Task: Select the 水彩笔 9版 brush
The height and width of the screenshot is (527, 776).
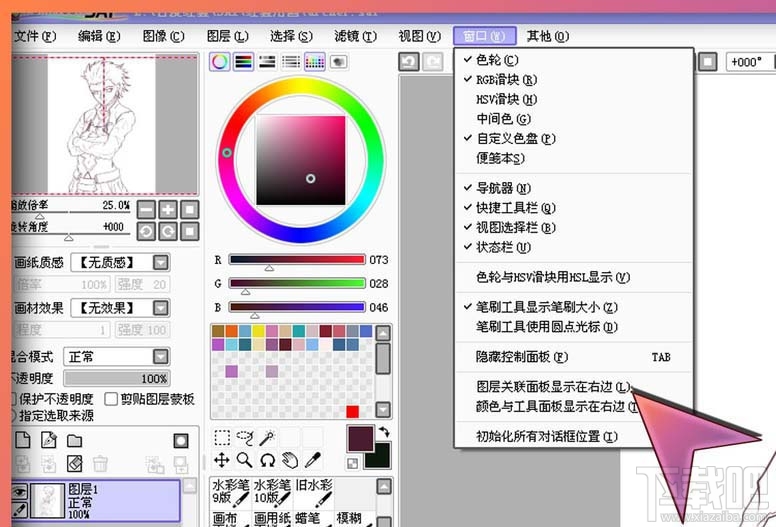Action: [230, 491]
